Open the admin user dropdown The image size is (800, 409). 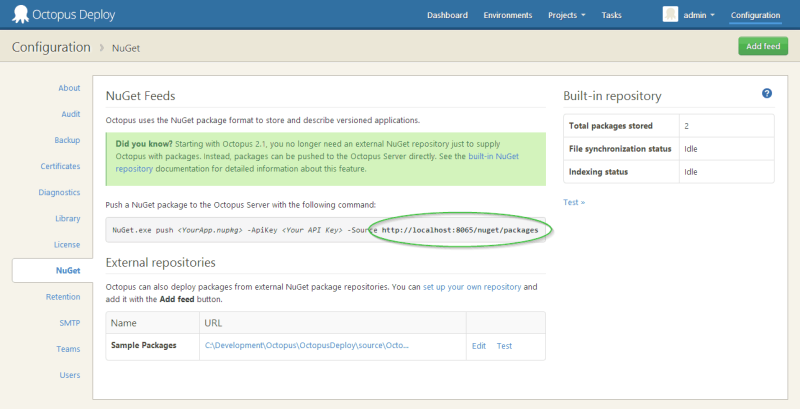(699, 15)
